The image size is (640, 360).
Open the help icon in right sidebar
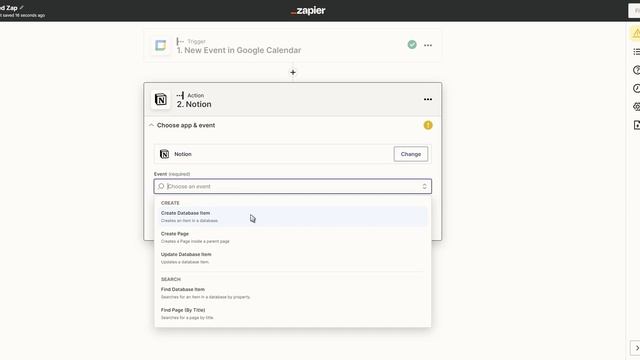tap(636, 70)
